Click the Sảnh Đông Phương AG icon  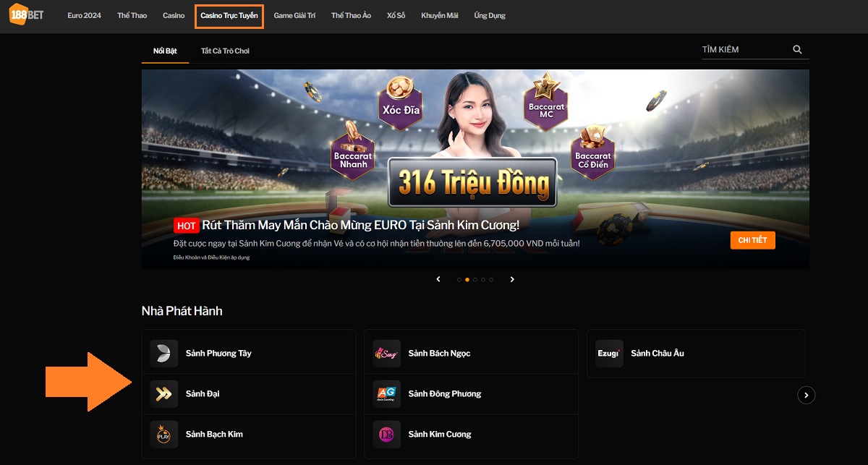(386, 394)
